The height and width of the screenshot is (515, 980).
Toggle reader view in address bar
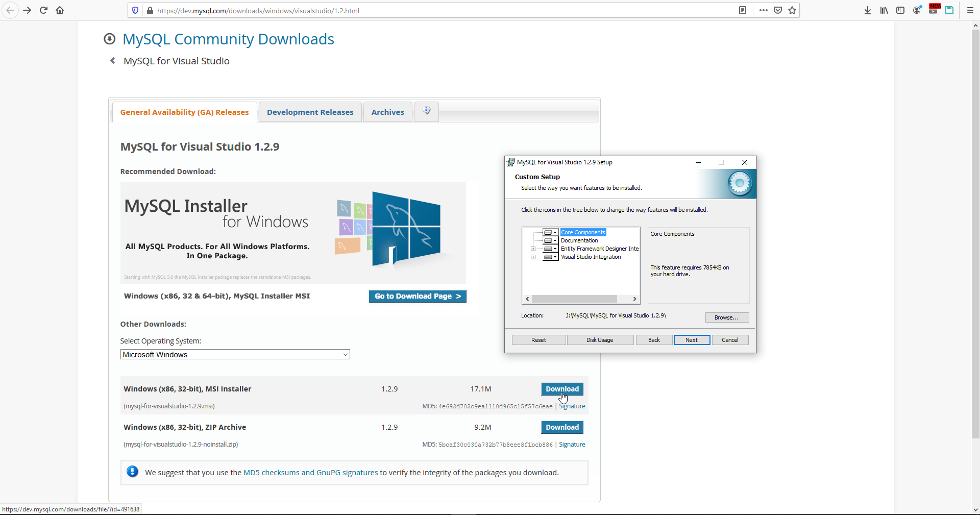(743, 10)
